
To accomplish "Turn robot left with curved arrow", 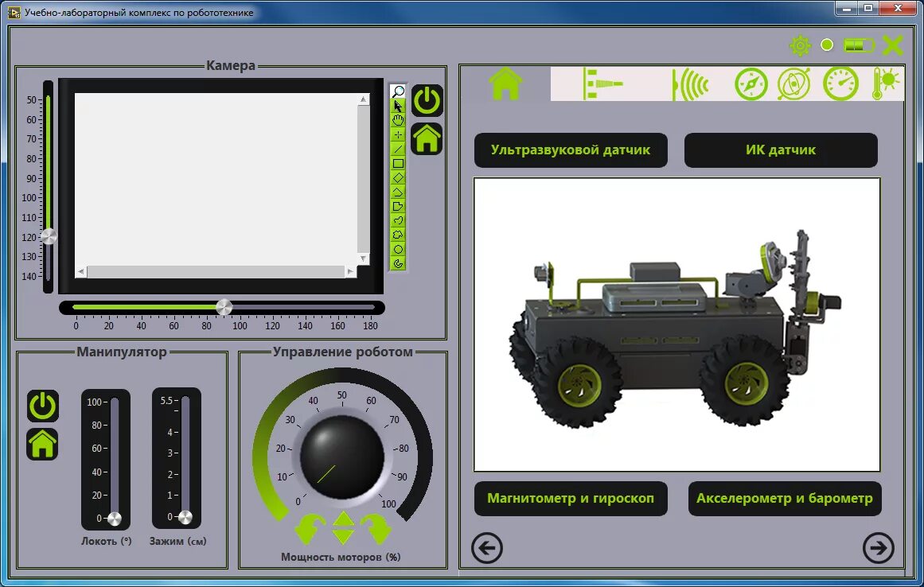I will tap(310, 529).
